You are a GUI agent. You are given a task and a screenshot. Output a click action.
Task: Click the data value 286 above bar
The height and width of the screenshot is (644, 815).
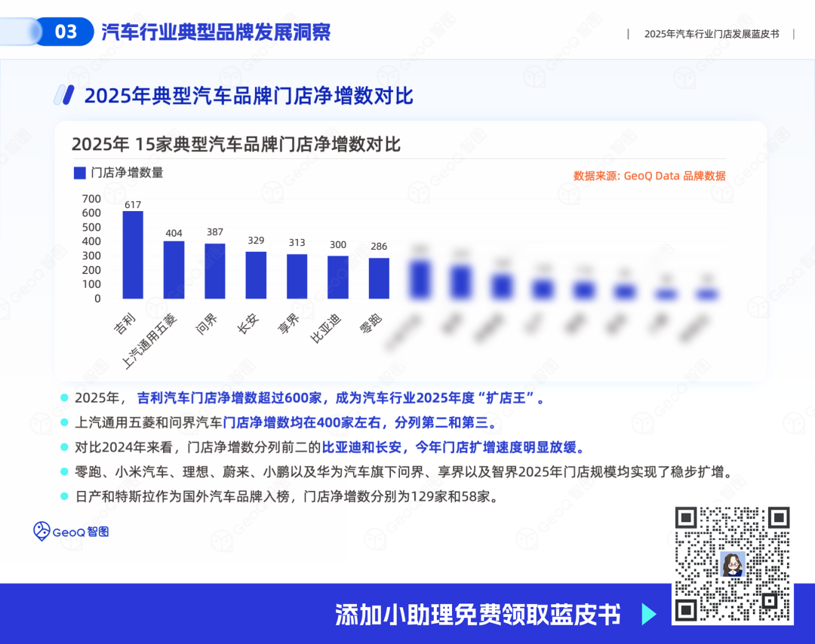click(379, 246)
